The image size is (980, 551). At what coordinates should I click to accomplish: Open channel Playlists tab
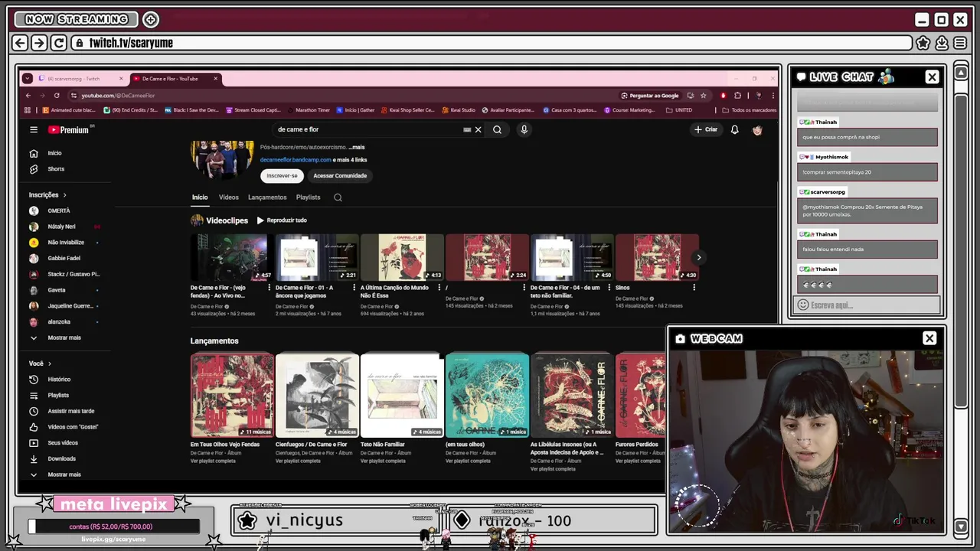[x=309, y=197]
